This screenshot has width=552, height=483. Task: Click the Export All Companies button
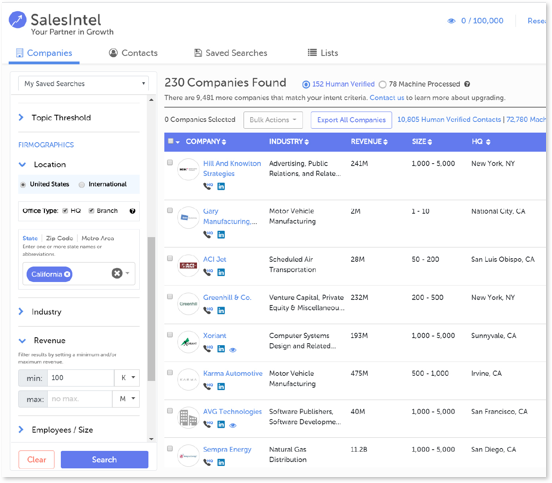(351, 120)
